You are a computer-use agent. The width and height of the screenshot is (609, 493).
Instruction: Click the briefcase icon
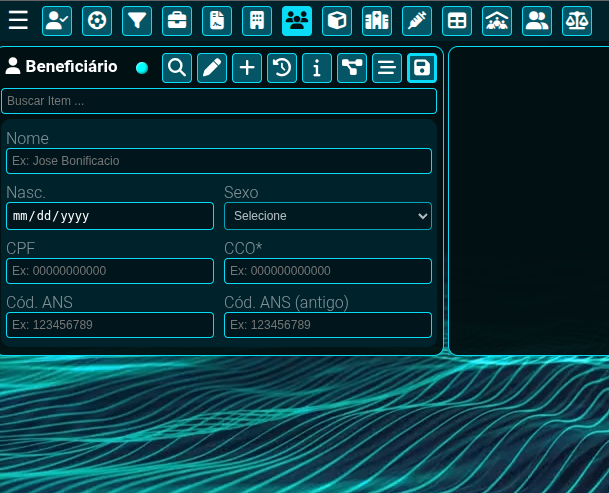coord(177,20)
